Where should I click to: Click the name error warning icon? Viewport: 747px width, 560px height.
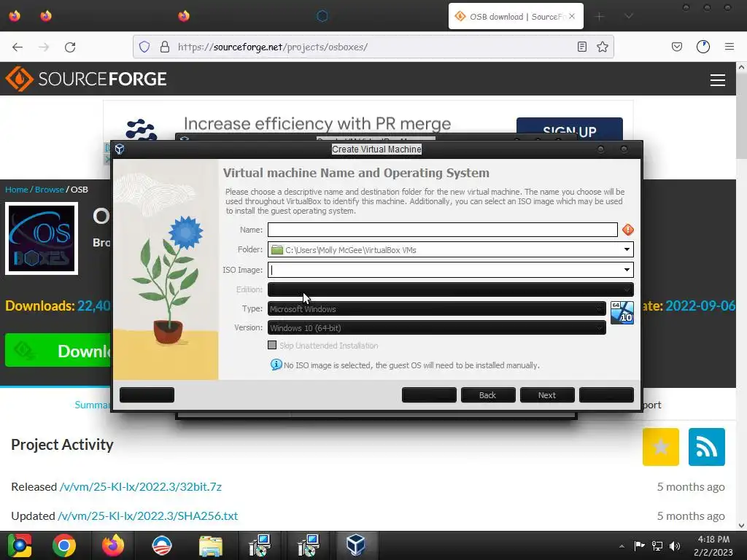(628, 230)
